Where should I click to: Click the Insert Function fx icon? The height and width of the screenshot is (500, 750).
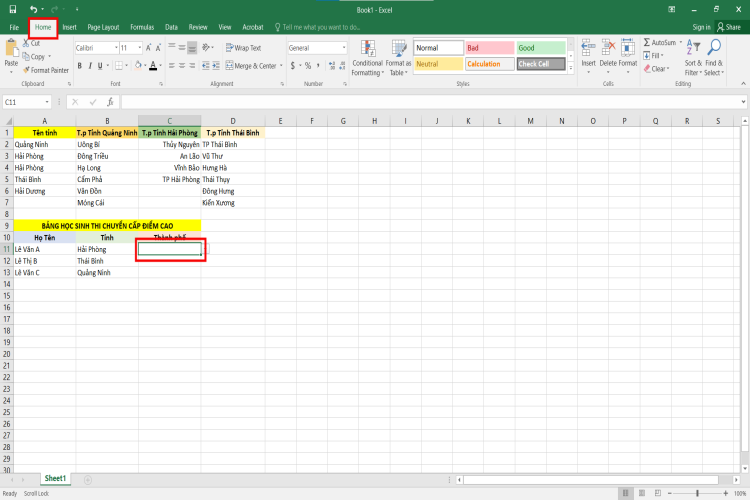pos(110,102)
